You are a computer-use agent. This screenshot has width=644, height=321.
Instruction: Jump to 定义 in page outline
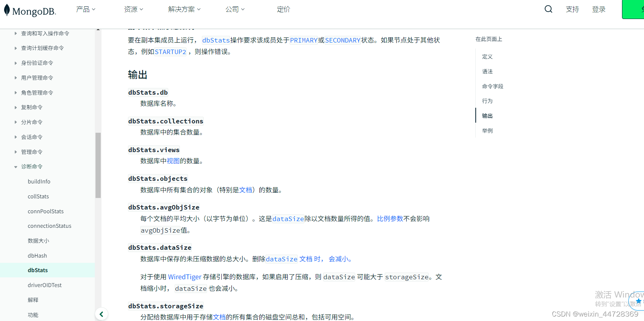[487, 57]
